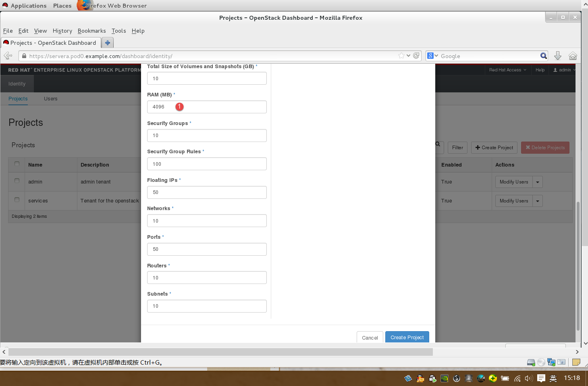The image size is (588, 386).
Task: Open the Tools menu
Action: click(x=119, y=31)
